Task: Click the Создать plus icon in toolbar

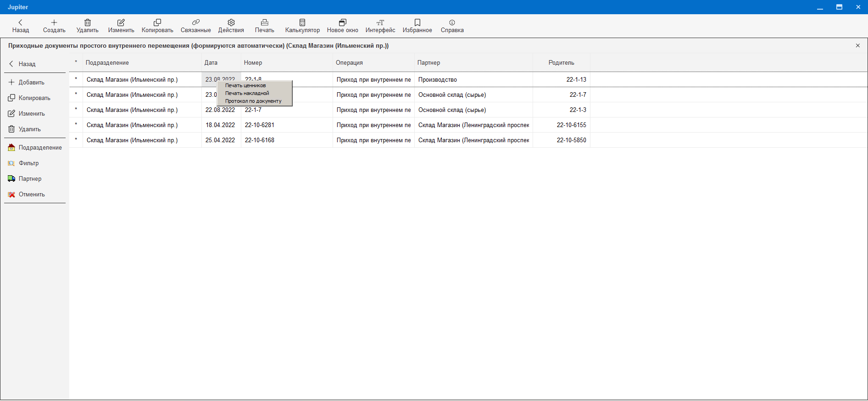Action: 54,22
